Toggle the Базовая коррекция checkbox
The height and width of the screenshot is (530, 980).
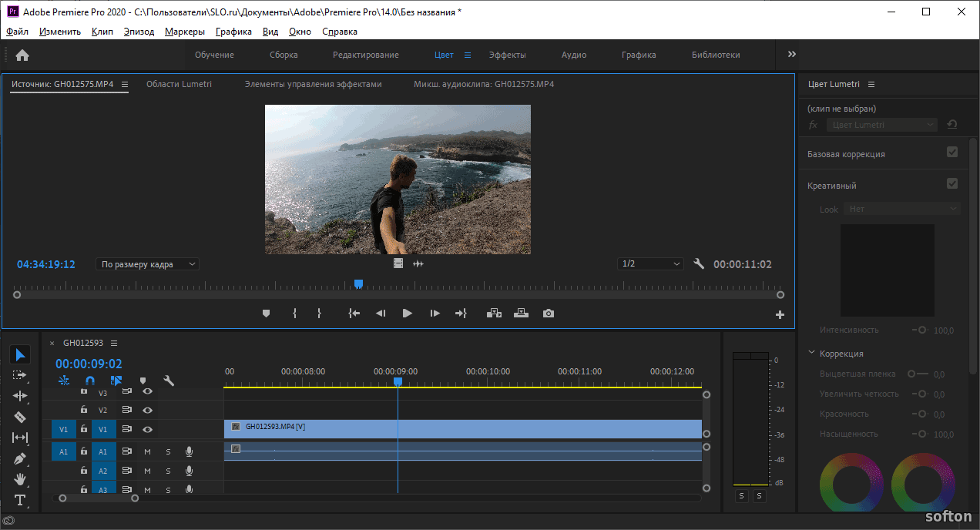pos(952,153)
